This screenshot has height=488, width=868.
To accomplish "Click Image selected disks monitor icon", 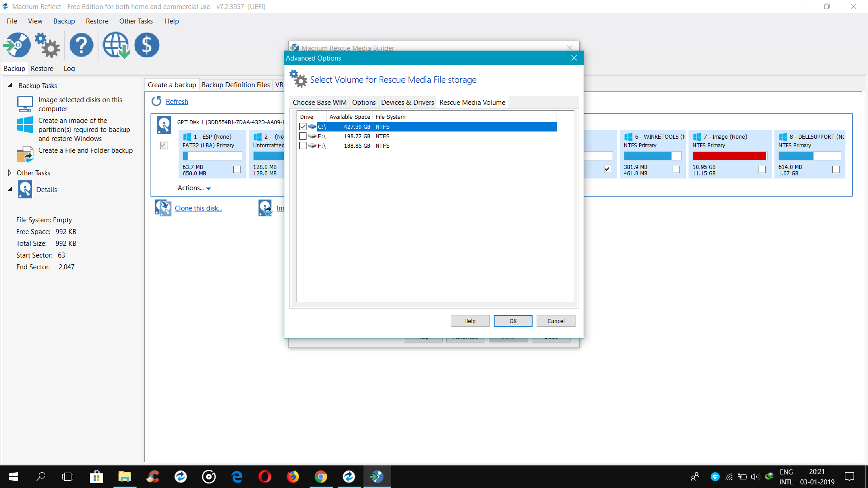I will click(25, 104).
